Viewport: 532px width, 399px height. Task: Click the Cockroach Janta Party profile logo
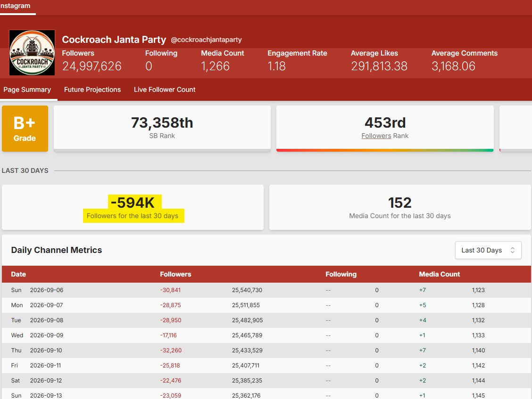coord(32,53)
